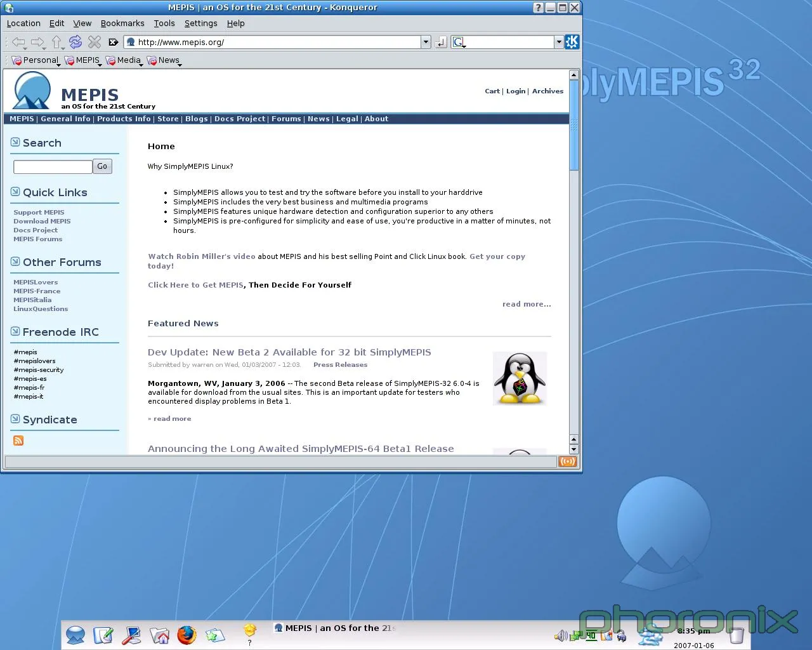This screenshot has width=812, height=650.
Task: Open the LinuxQuestions forum link
Action: pos(41,309)
